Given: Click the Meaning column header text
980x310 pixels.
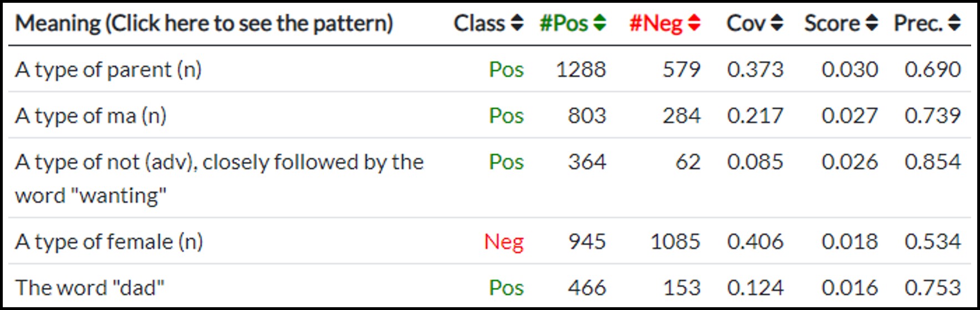Looking at the screenshot, I should pos(204,23).
